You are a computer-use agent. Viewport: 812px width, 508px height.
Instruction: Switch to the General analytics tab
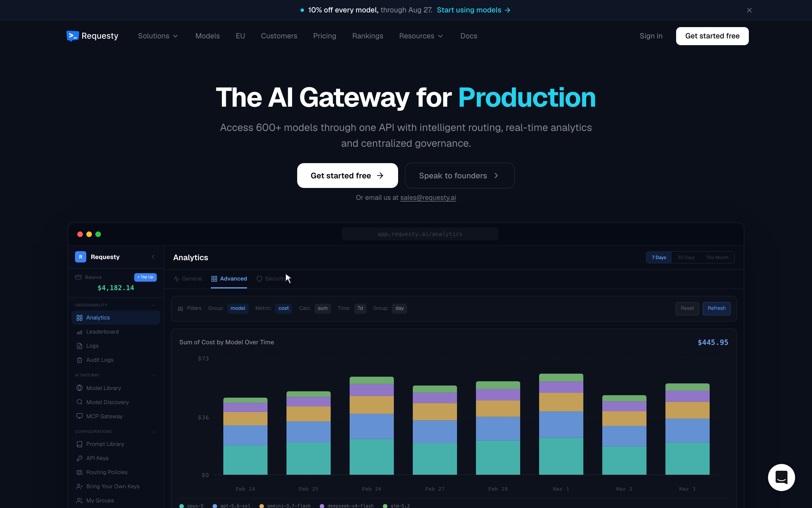(188, 279)
